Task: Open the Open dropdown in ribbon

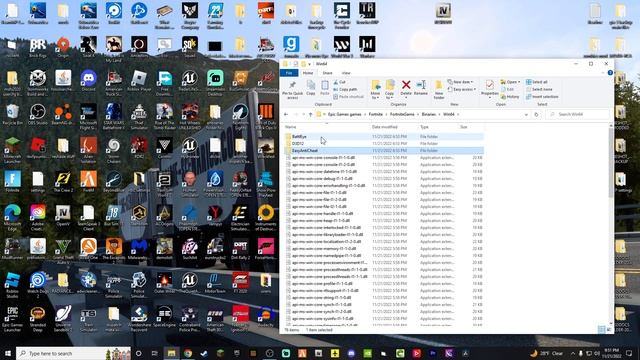Action: click(x=510, y=82)
